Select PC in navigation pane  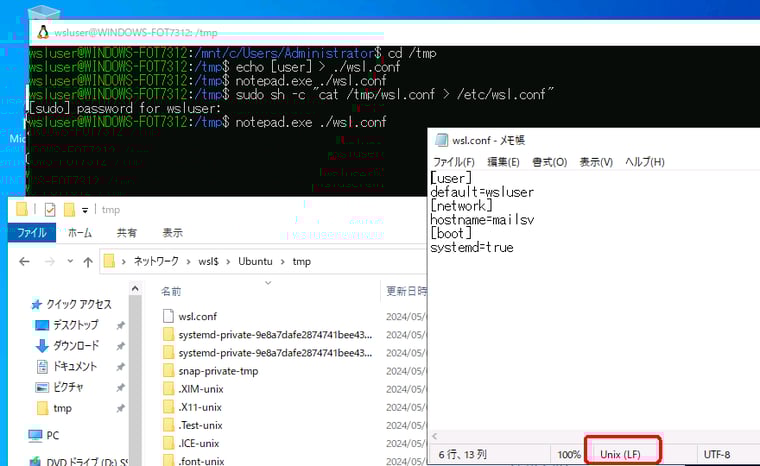point(53,435)
